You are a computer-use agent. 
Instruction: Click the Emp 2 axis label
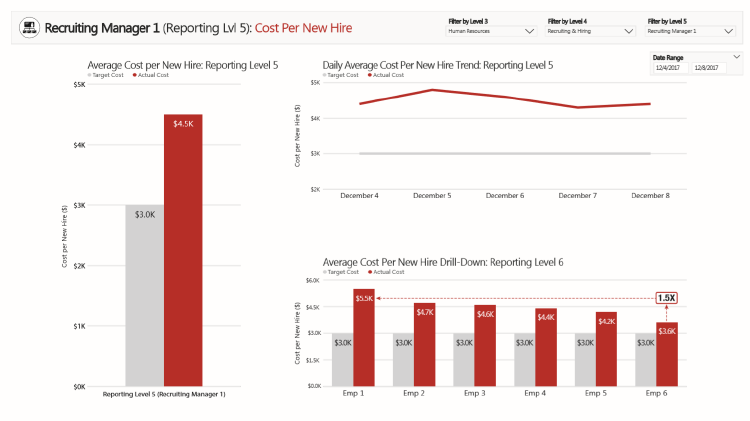pos(414,393)
